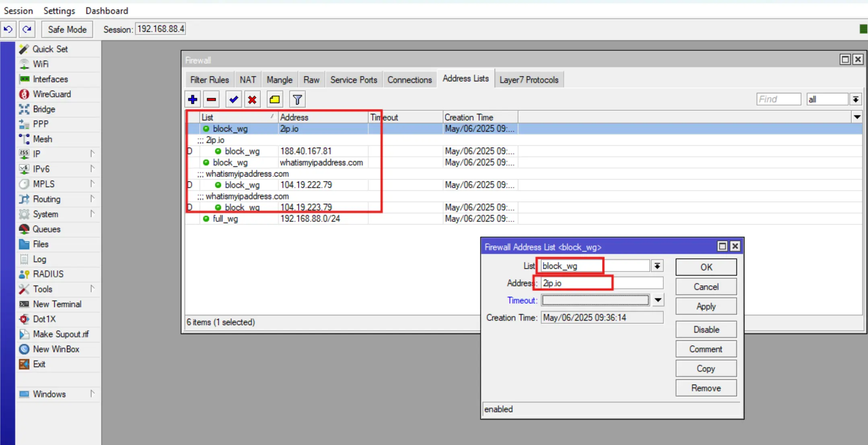Open the Settings menu
Image resolution: width=868 pixels, height=445 pixels.
(59, 11)
